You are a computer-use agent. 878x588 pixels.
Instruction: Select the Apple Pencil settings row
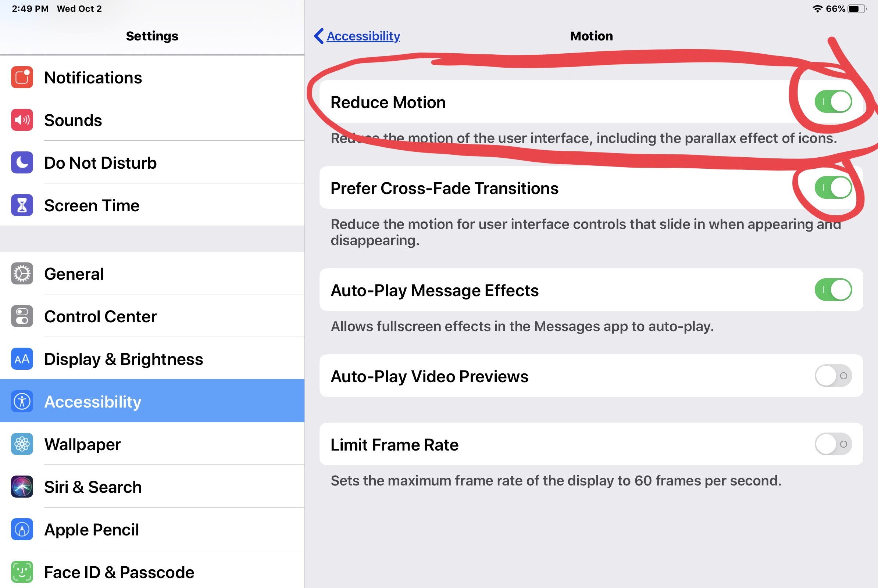click(x=150, y=530)
